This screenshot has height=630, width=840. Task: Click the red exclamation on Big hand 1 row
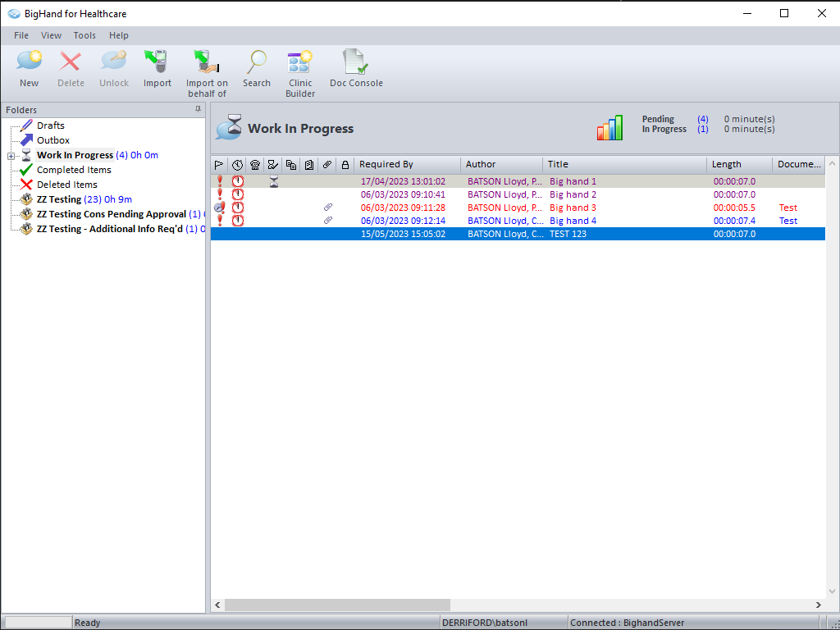(219, 181)
